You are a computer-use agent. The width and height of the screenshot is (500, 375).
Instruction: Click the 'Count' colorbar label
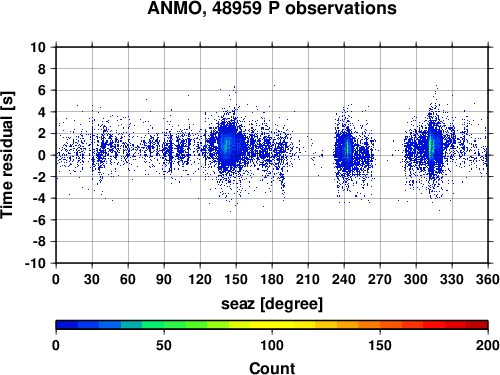tap(272, 368)
